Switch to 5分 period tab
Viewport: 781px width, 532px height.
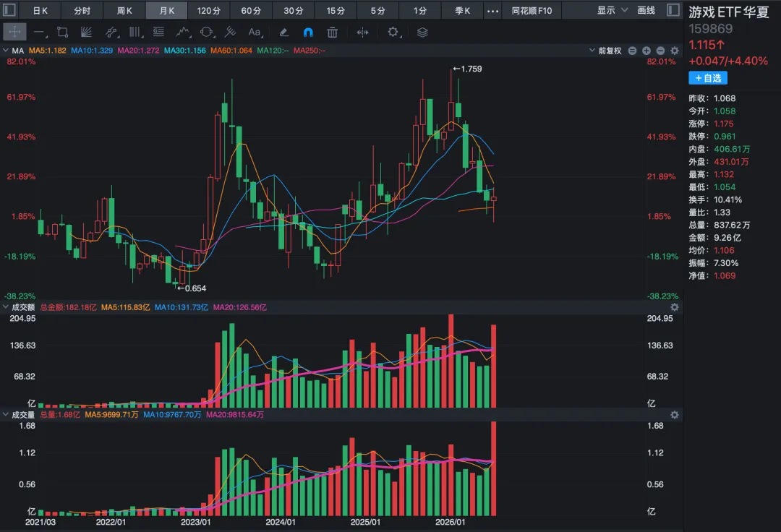tap(377, 10)
